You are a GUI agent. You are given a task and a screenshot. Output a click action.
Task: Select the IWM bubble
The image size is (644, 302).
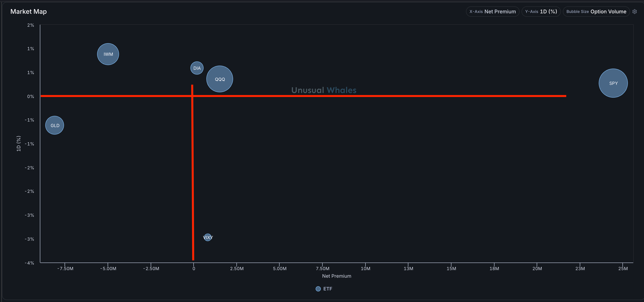point(108,54)
